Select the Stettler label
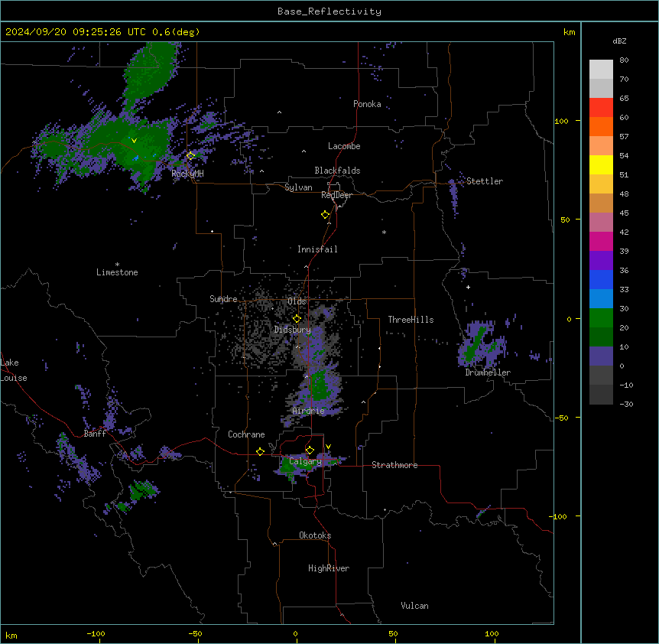Image resolution: width=659 pixels, height=644 pixels. pyautogui.click(x=485, y=181)
